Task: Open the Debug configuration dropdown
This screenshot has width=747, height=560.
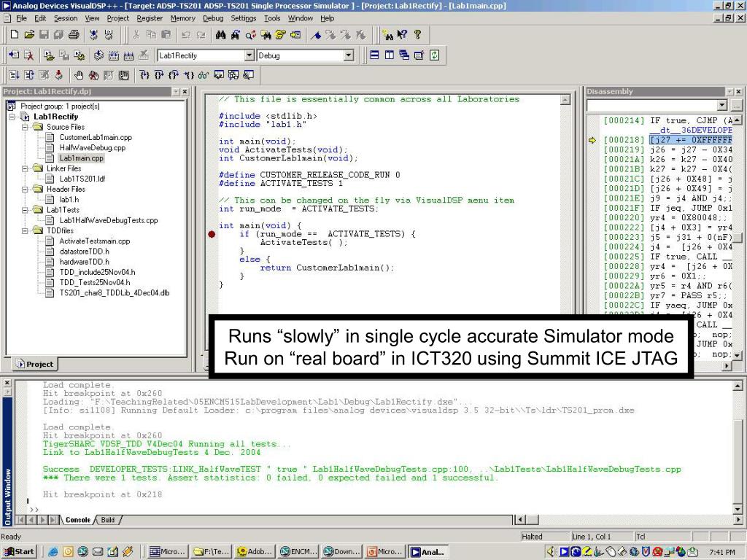Action: click(x=349, y=55)
